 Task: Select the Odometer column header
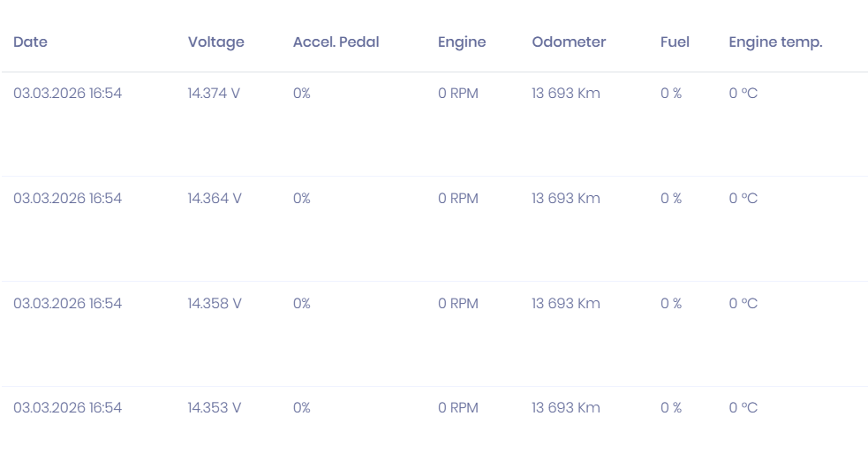[x=569, y=42]
